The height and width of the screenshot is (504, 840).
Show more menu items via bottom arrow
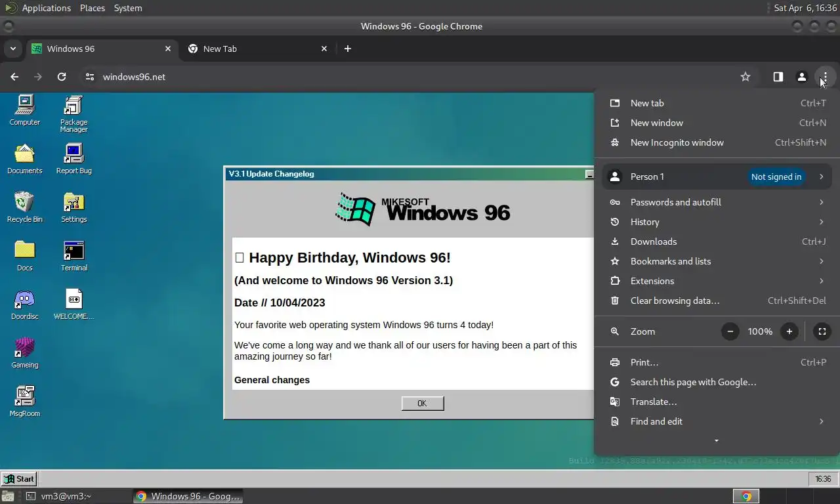[x=717, y=440]
